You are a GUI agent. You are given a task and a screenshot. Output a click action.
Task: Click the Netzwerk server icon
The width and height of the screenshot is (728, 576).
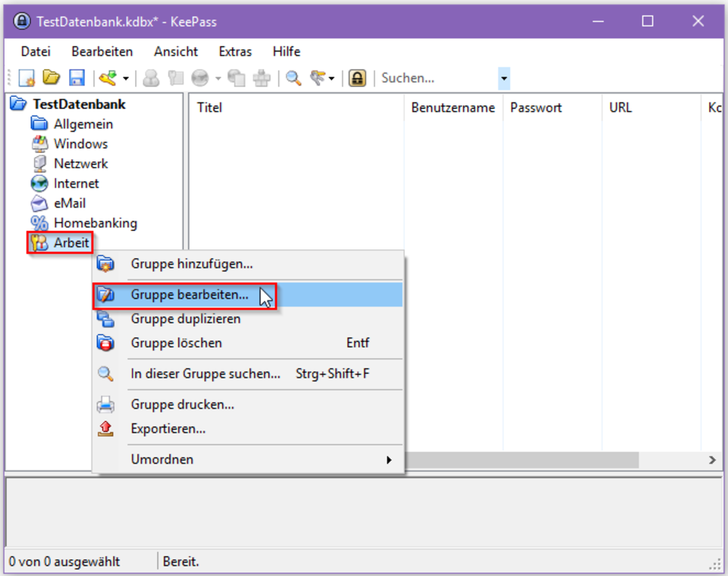click(x=39, y=164)
